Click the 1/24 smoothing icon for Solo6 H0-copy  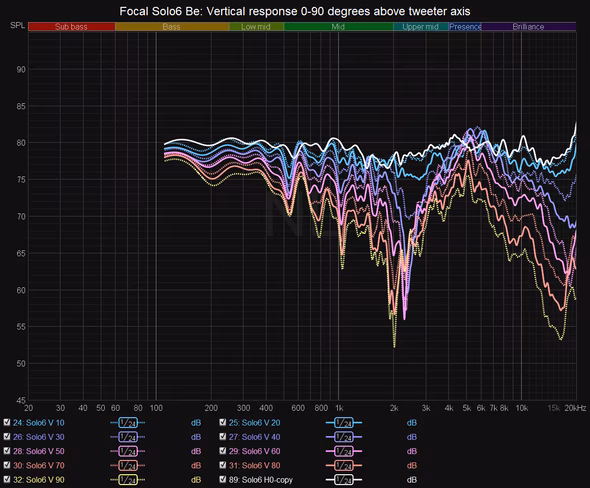(344, 480)
